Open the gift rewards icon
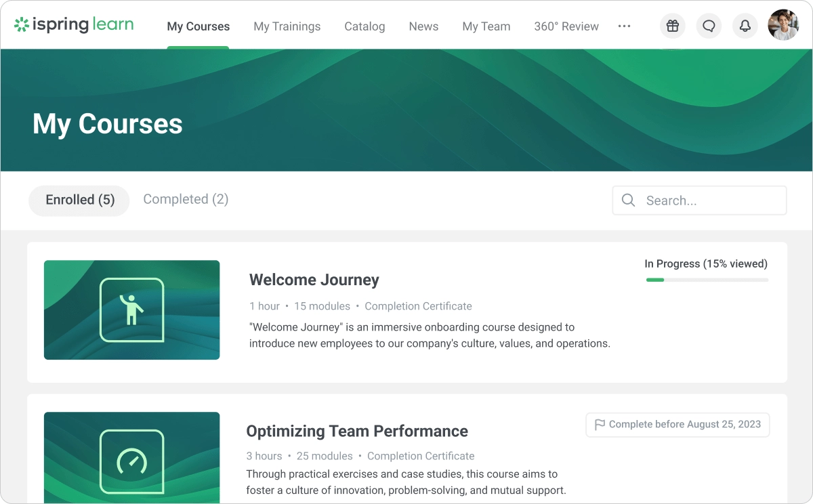The height and width of the screenshot is (504, 813). [x=672, y=26]
